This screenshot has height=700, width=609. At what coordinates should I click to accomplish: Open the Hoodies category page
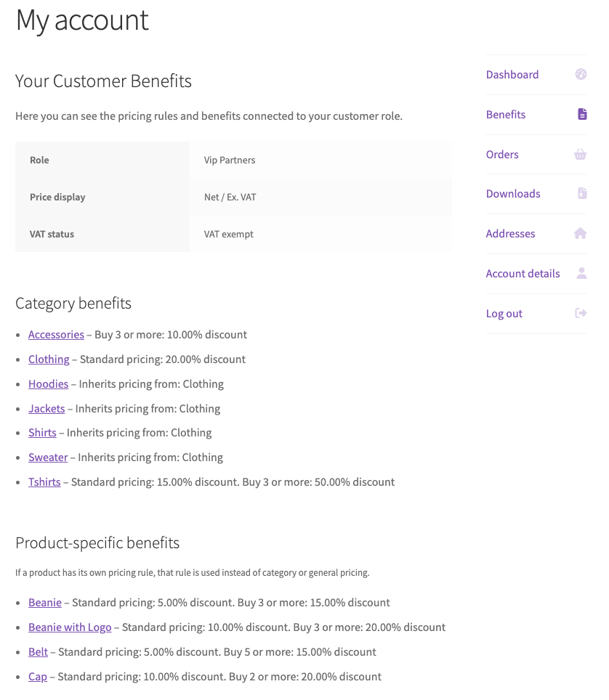point(48,383)
